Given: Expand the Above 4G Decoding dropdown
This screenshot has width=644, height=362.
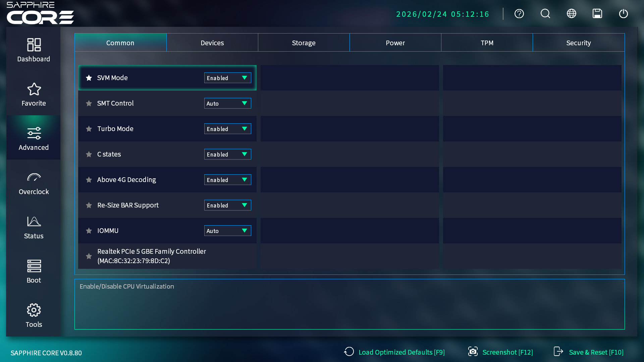Looking at the screenshot, I should tap(227, 180).
